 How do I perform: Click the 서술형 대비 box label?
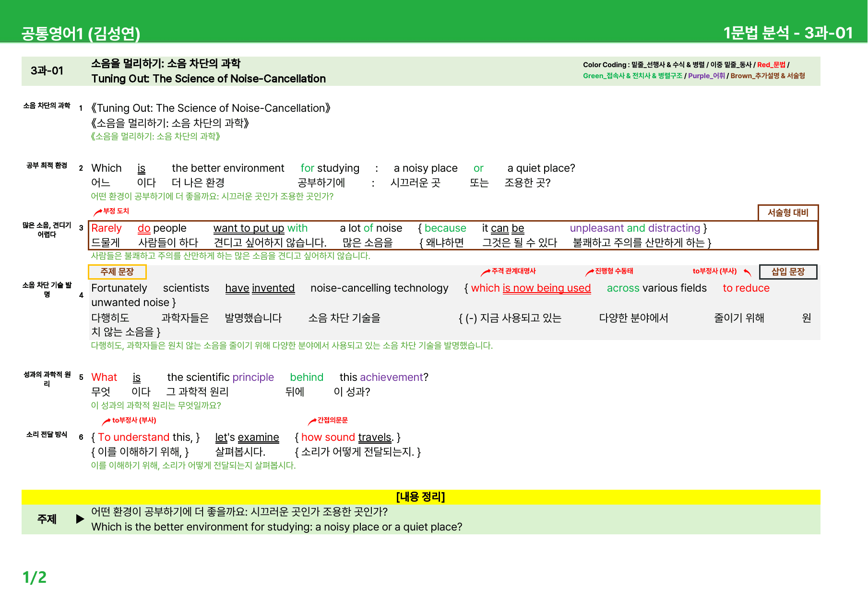[788, 212]
